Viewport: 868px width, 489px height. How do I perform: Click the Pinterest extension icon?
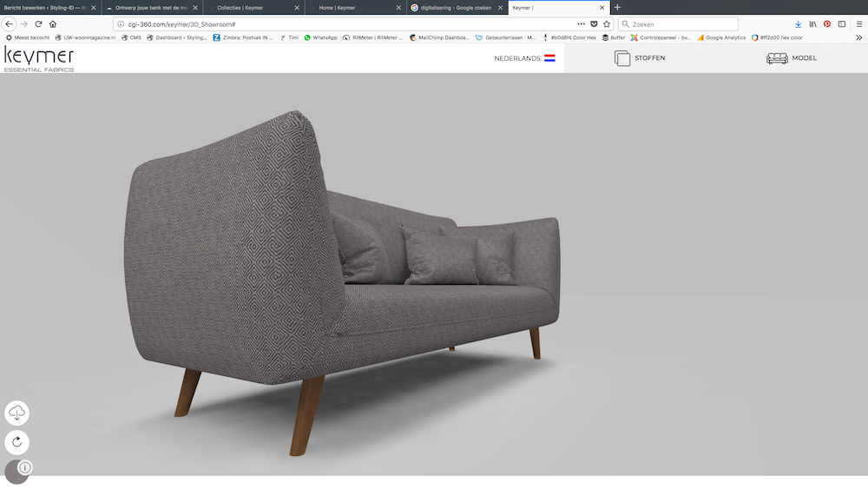click(x=827, y=23)
